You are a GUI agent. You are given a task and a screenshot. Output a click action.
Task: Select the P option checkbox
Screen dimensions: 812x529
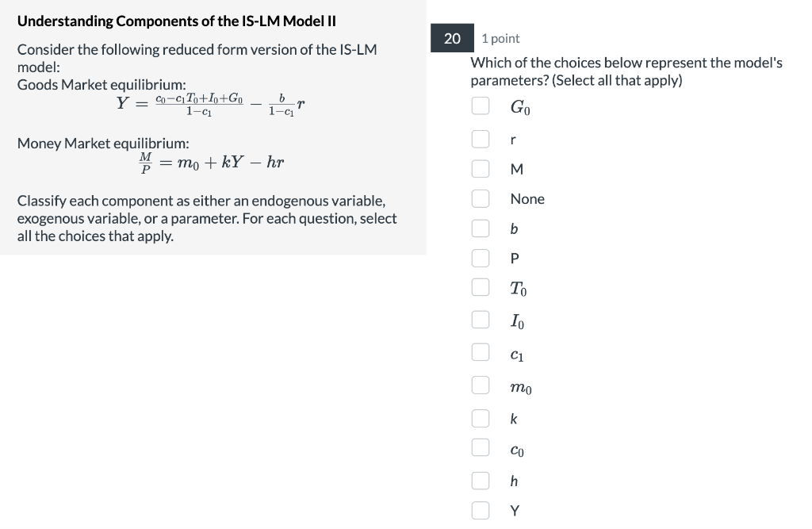tap(481, 258)
